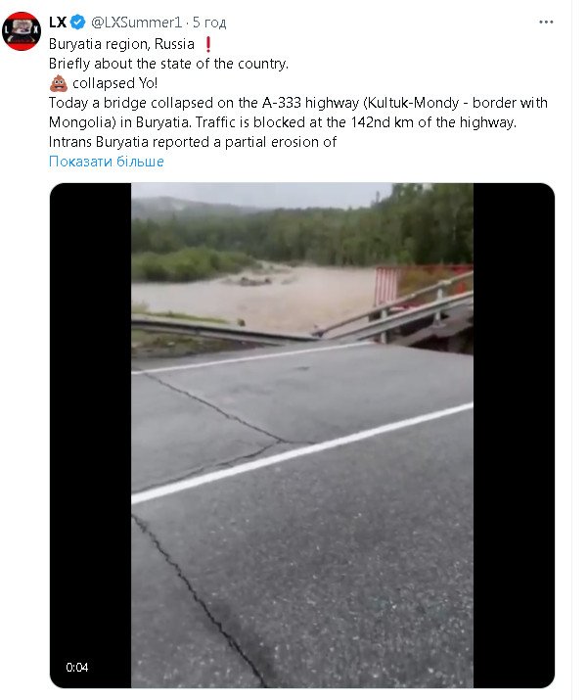The width and height of the screenshot is (588, 700).
Task: Open the tweet via the '5 год' timestamp
Action: 209,23
